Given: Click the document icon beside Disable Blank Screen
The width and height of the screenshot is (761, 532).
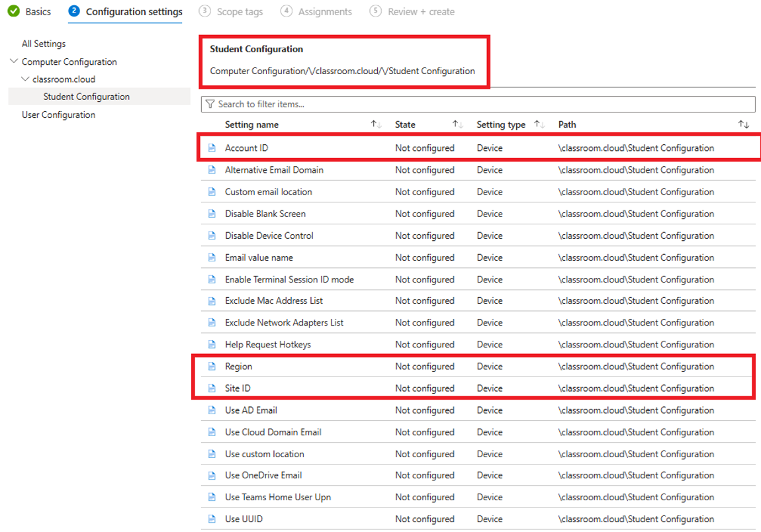Looking at the screenshot, I should point(212,214).
